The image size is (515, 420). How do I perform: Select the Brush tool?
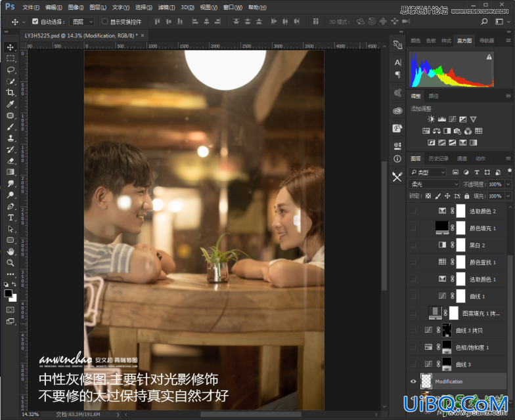[11, 127]
